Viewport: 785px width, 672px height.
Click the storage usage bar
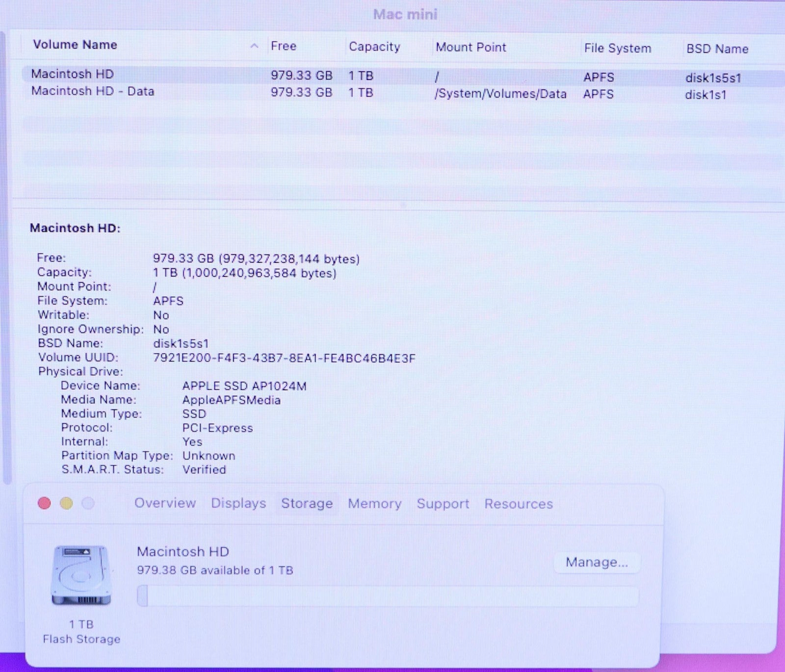(388, 596)
